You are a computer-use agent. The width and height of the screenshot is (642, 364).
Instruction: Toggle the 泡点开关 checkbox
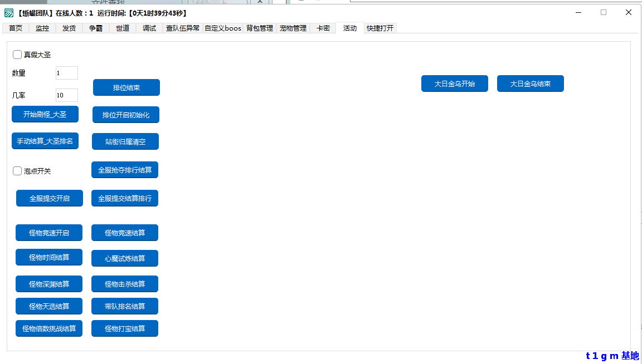(x=17, y=171)
